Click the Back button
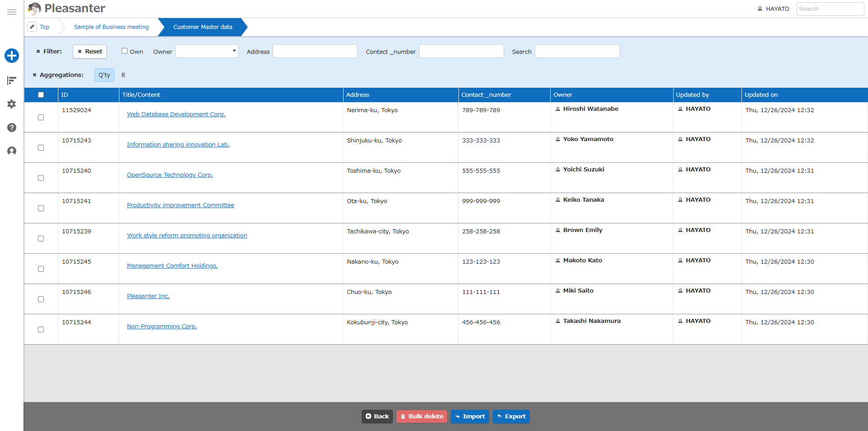Viewport: 868px width, 431px height. (x=377, y=417)
